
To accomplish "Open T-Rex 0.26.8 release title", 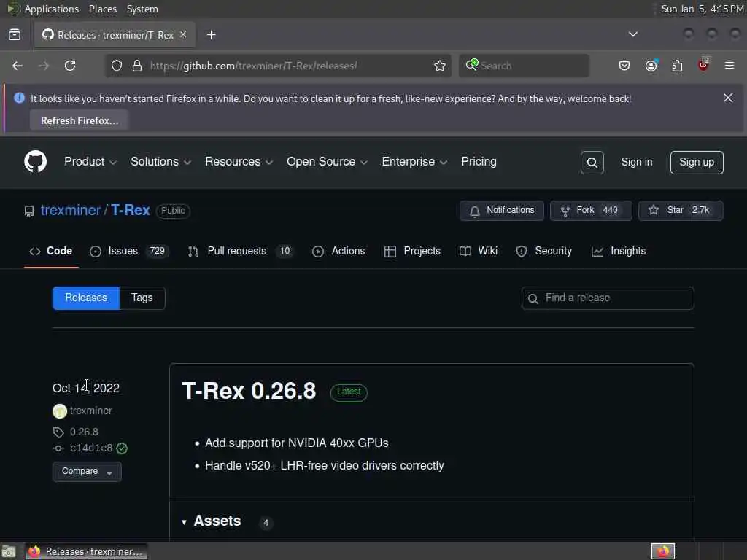I will 249,391.
